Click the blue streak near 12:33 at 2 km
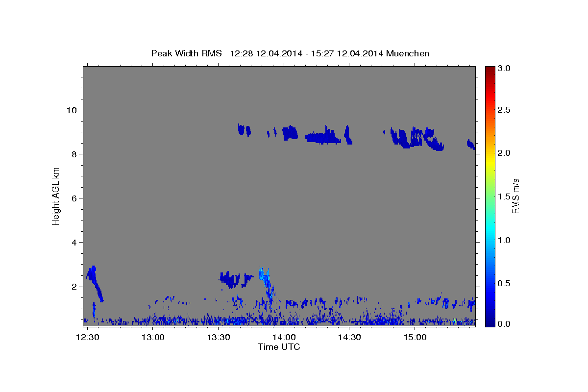The width and height of the screenshot is (588, 392). click(x=95, y=283)
